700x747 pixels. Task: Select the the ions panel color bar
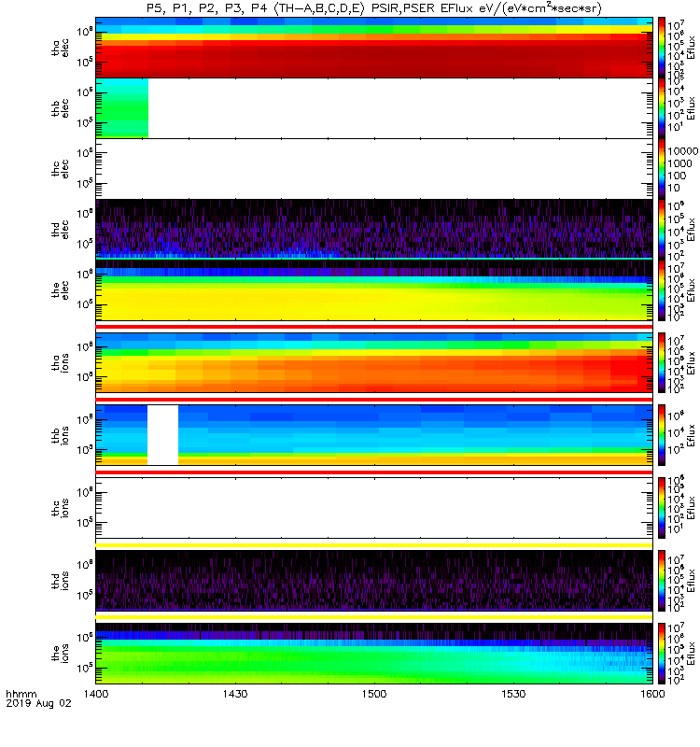(x=662, y=653)
